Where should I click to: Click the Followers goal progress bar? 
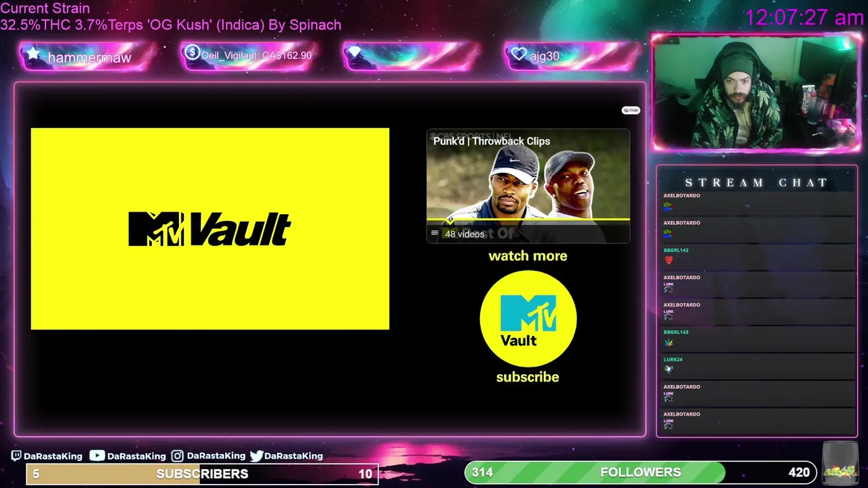[641, 472]
